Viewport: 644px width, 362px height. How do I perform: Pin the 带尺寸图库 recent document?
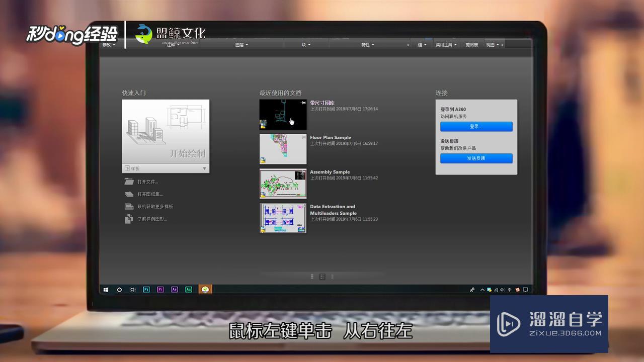click(302, 103)
